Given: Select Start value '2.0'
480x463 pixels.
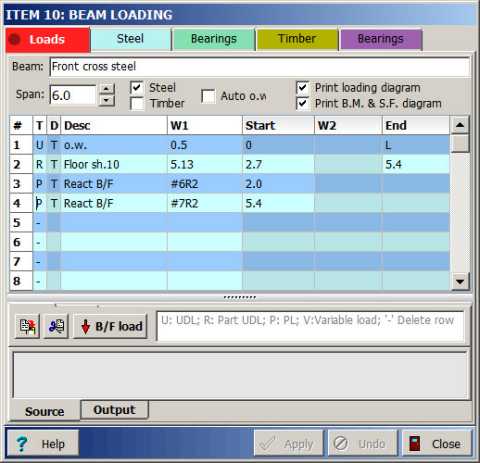Looking at the screenshot, I should 278,184.
